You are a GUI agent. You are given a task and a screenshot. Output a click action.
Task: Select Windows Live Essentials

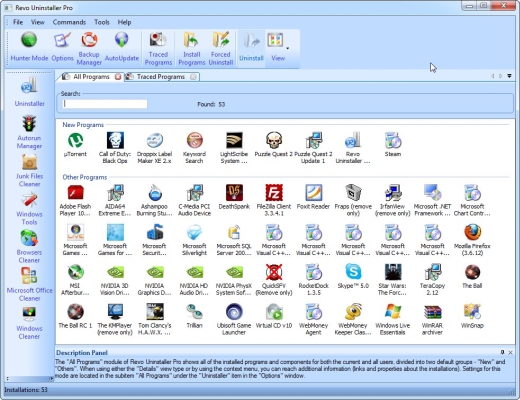tap(393, 319)
